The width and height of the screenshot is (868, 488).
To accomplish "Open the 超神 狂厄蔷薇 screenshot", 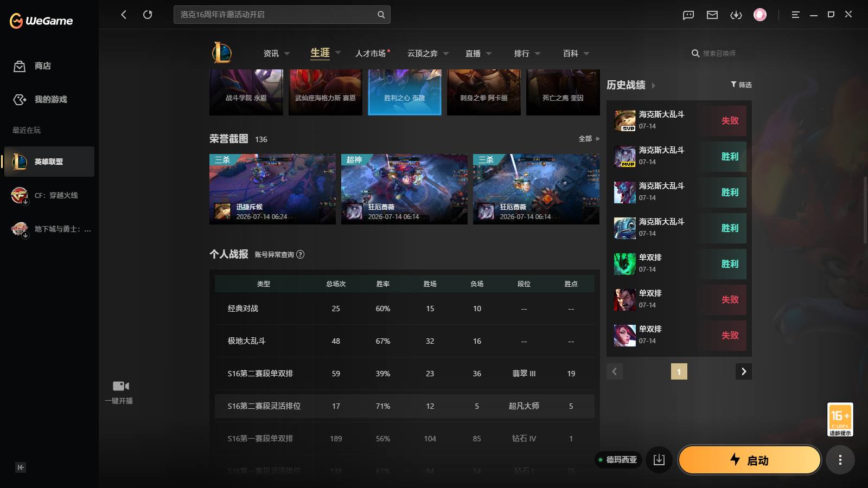I will click(x=404, y=189).
